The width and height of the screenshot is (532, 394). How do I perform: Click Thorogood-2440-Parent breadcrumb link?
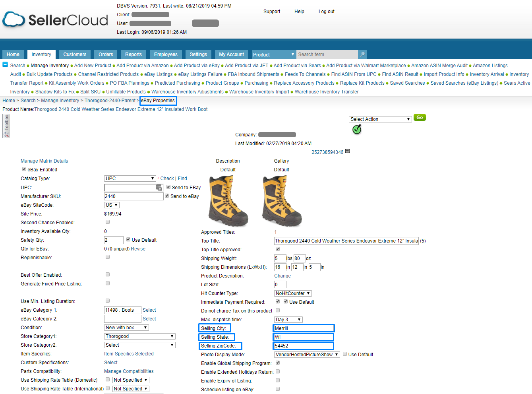pyautogui.click(x=110, y=101)
